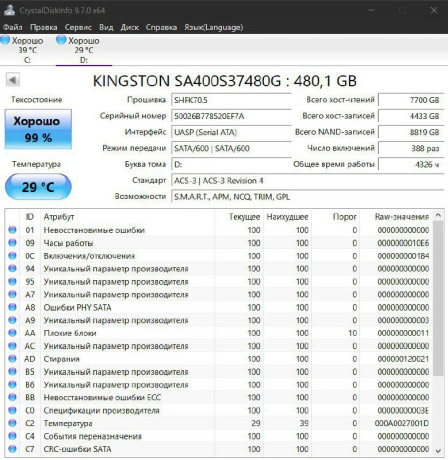Click the blue status orb above disk D:
This screenshot has height=460, width=448.
click(61, 40)
